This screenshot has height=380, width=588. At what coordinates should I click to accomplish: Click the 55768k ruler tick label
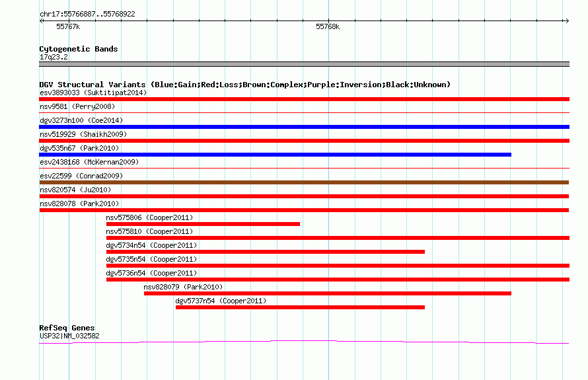click(x=328, y=26)
